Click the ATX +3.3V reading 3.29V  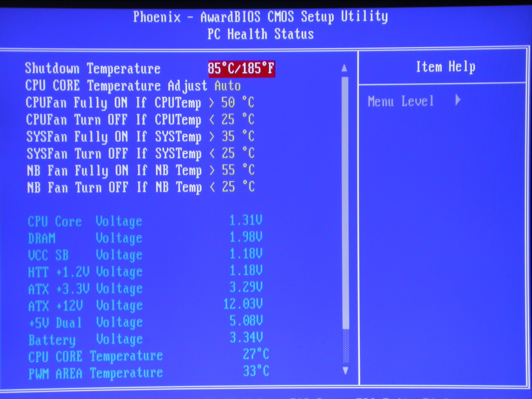(246, 287)
